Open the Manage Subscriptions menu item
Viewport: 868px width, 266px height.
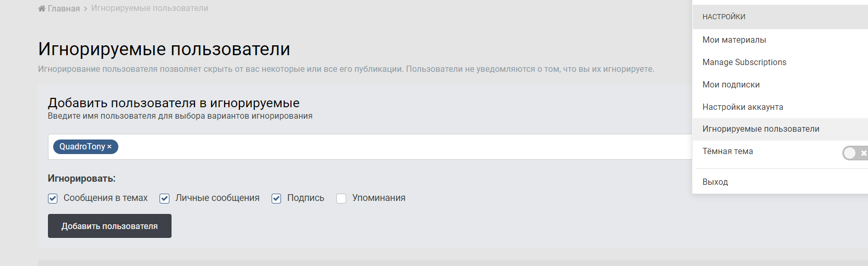pos(744,62)
